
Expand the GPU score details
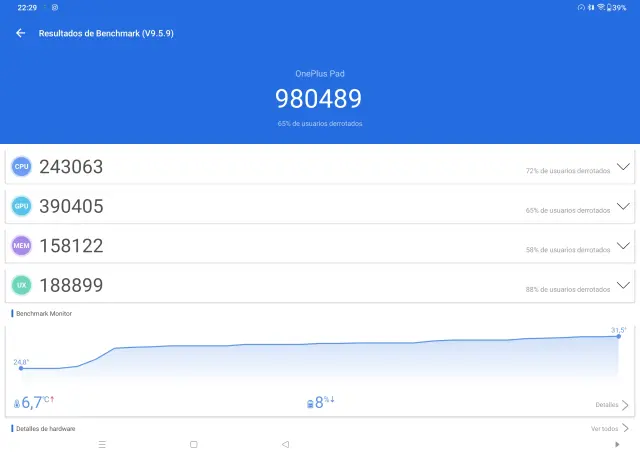tap(624, 207)
